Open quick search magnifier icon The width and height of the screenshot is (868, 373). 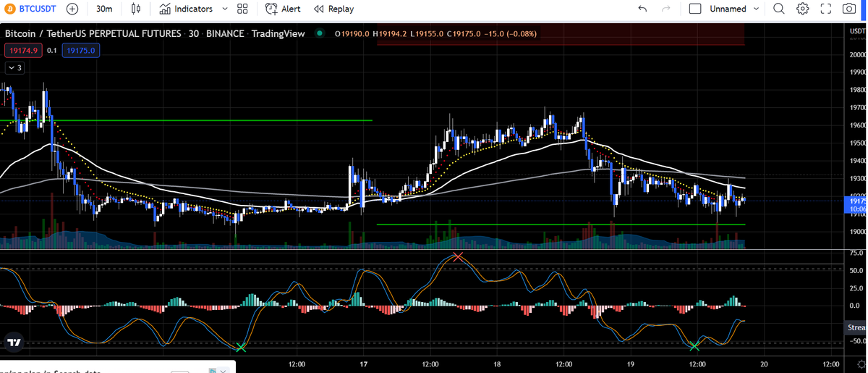(x=778, y=9)
